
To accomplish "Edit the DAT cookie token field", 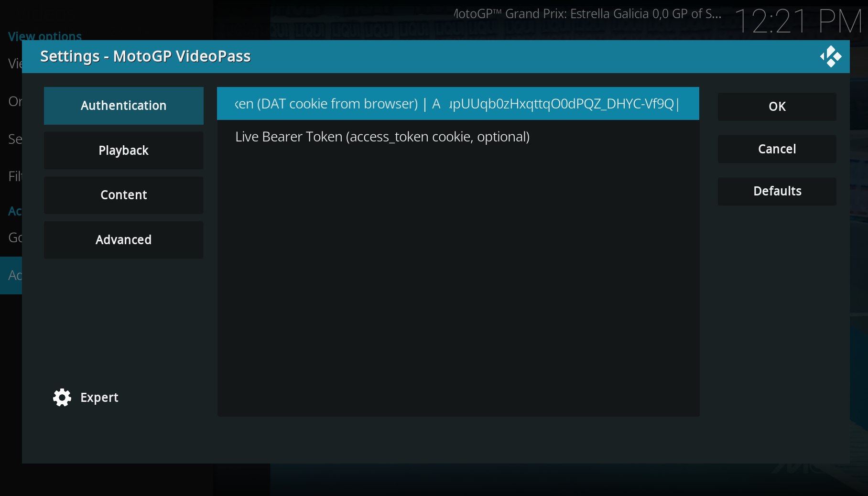I will 458,104.
